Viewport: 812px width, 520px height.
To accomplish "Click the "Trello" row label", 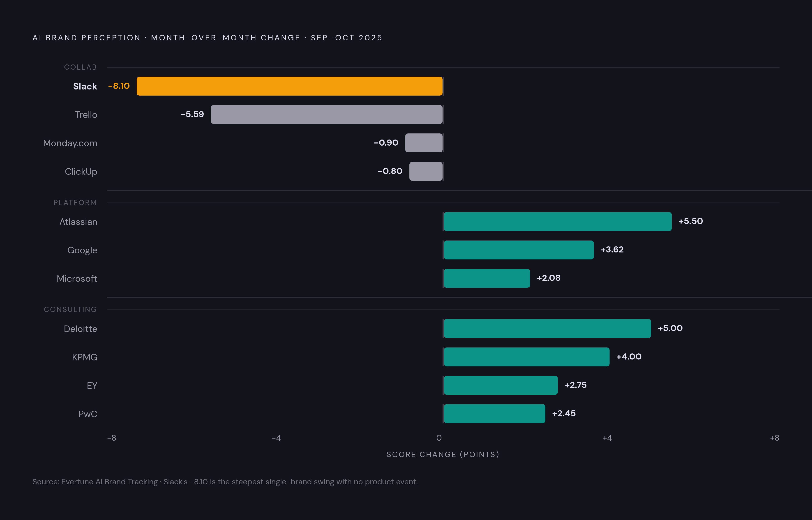I will 86,115.
